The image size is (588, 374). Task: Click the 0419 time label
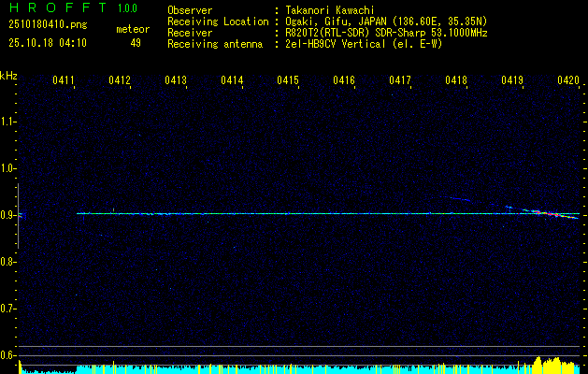click(x=512, y=80)
